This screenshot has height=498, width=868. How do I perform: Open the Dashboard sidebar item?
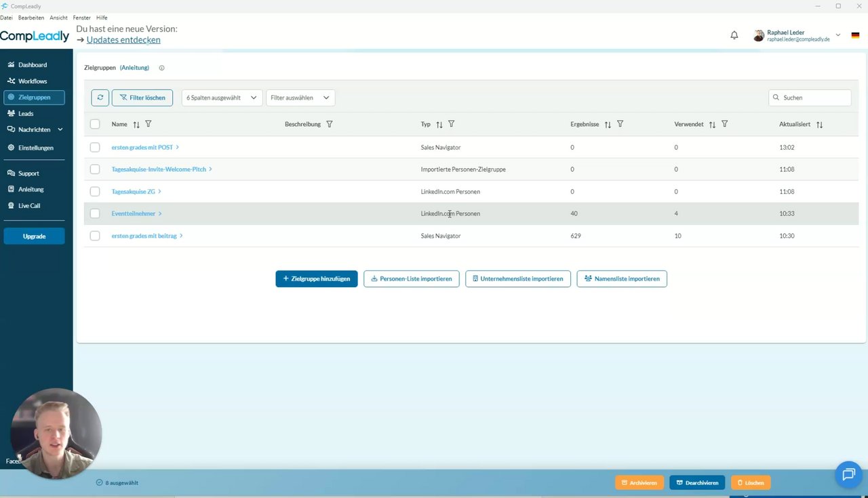[x=33, y=65]
